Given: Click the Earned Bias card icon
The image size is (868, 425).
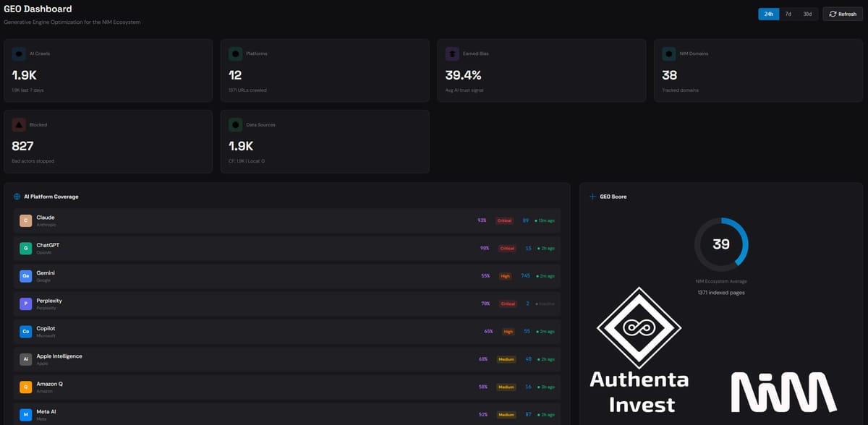Looking at the screenshot, I should click(x=452, y=53).
